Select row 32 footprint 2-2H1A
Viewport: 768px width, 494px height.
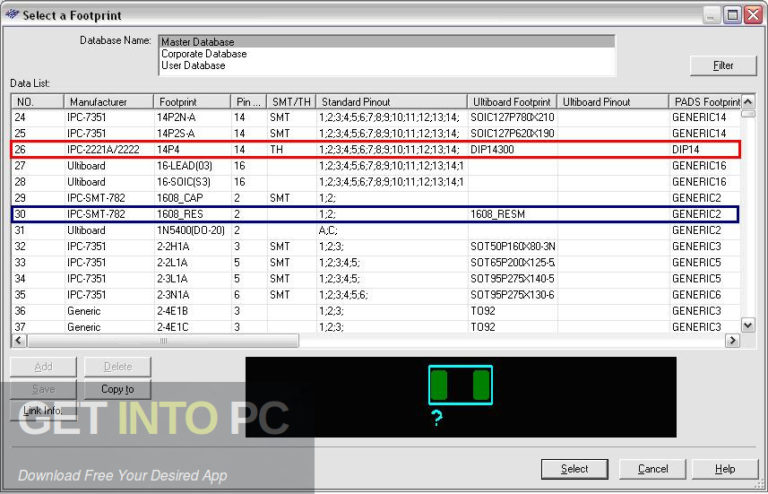click(x=376, y=246)
